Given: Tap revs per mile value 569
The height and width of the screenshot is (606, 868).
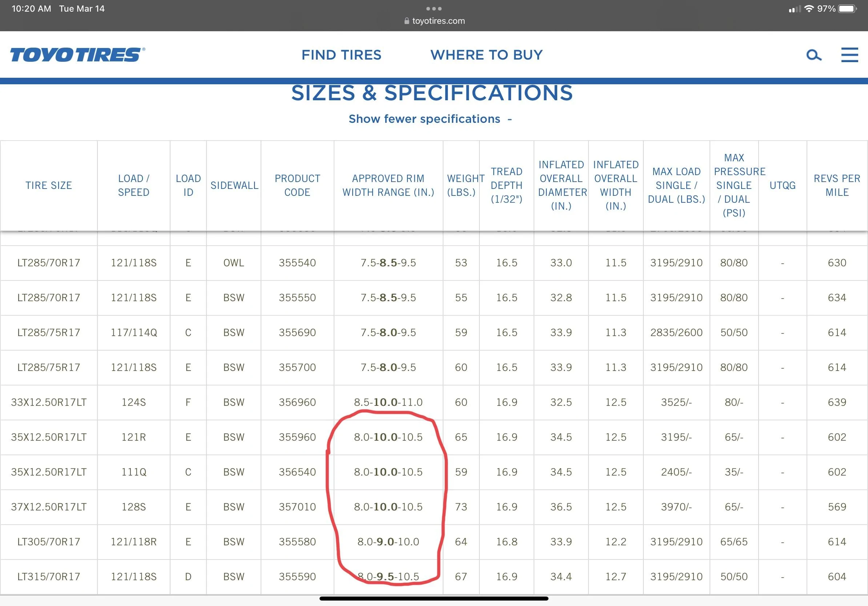Looking at the screenshot, I should point(837,507).
